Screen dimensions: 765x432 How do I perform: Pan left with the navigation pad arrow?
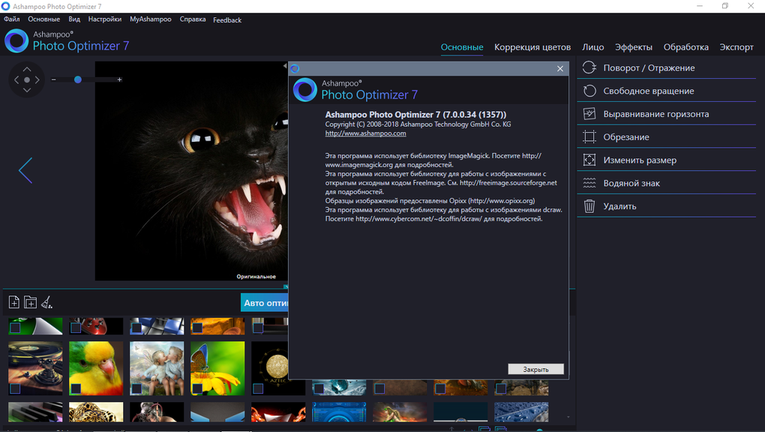coord(17,80)
